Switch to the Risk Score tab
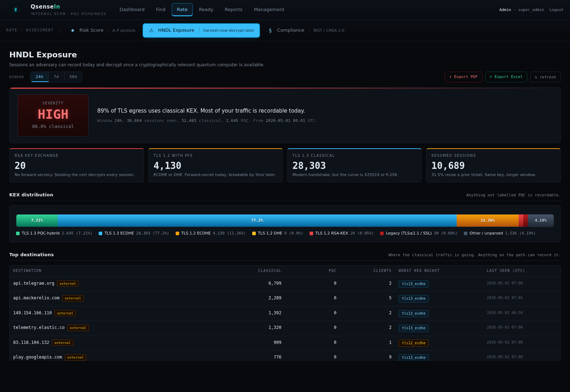The image size is (570, 392). [x=103, y=30]
